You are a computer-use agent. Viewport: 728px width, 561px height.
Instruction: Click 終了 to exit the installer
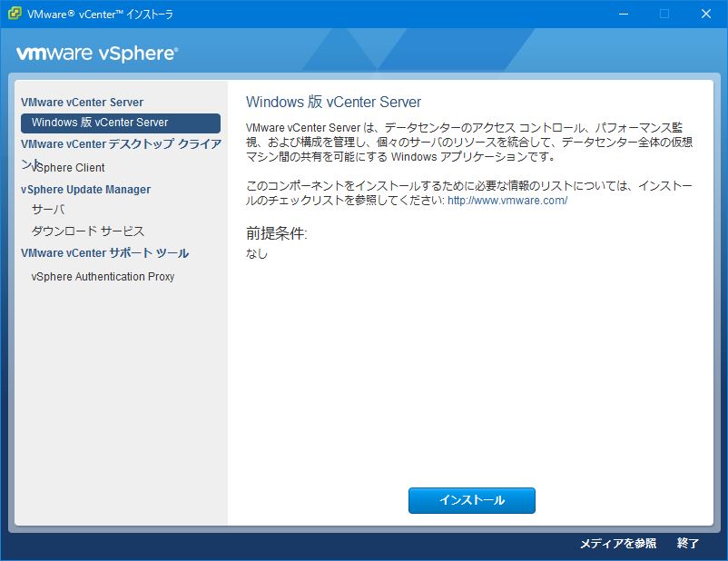tap(688, 544)
